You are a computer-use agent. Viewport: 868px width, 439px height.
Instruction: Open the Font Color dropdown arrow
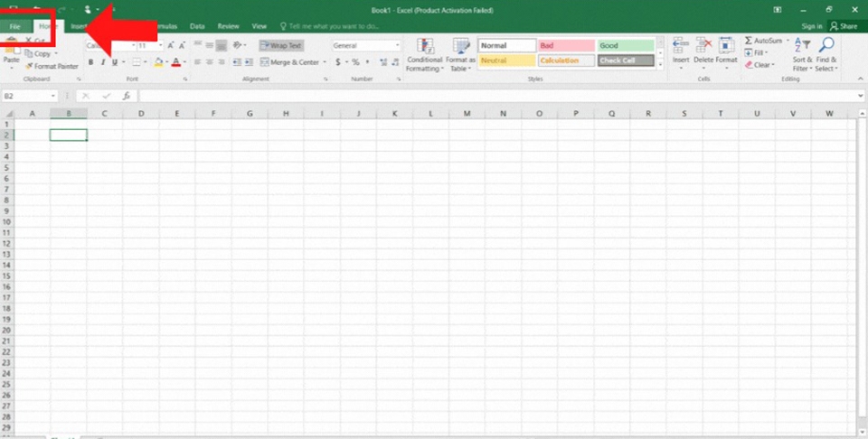(x=184, y=62)
